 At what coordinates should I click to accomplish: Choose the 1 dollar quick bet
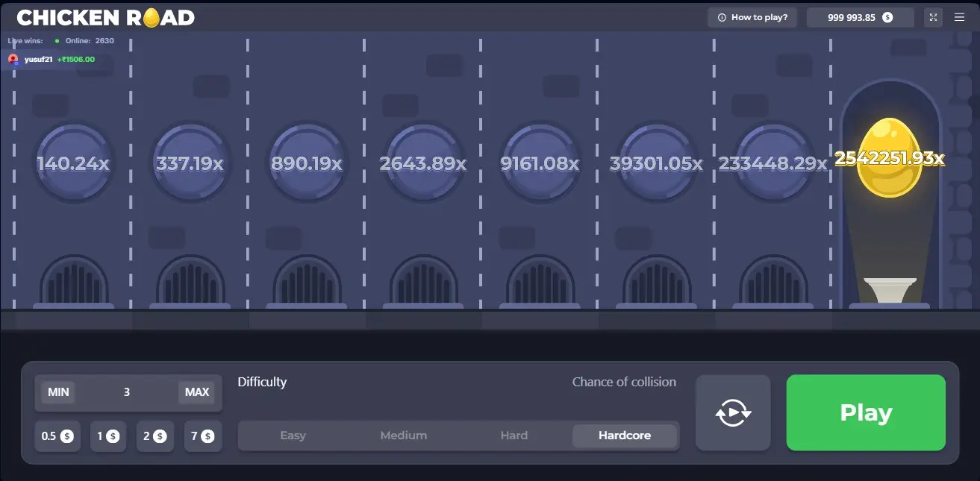pos(107,436)
